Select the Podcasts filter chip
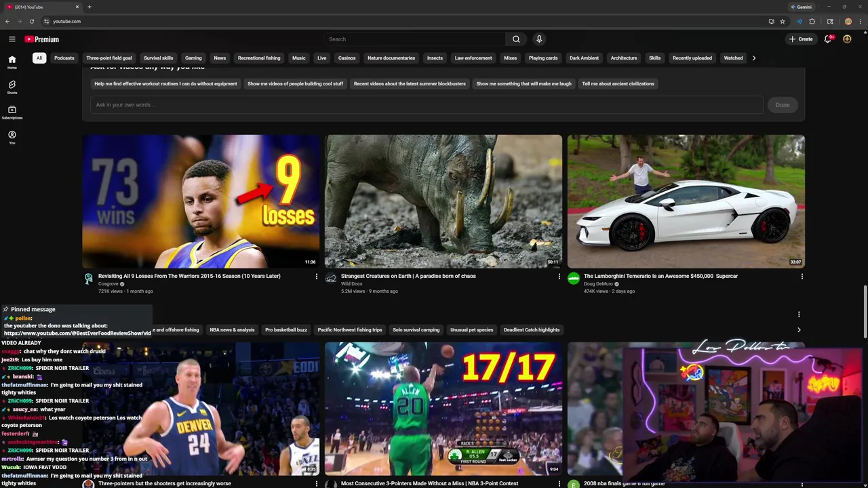Screen dimensions: 868x488 tap(64, 58)
